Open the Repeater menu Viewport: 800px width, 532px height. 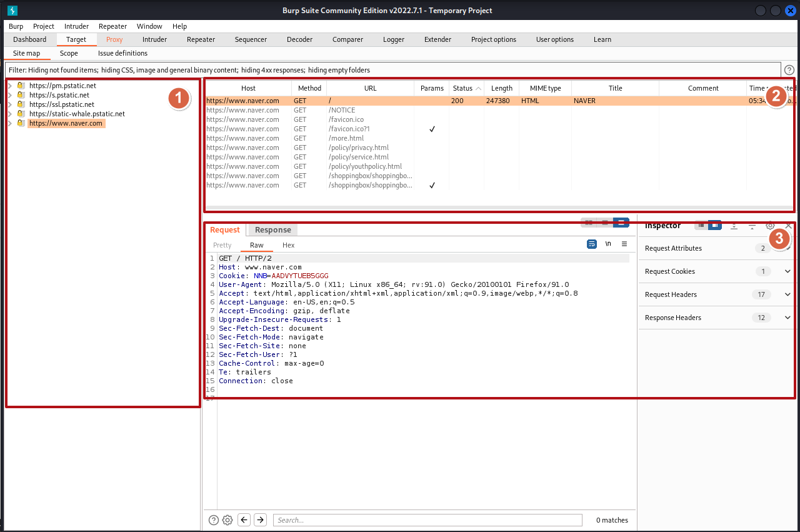pyautogui.click(x=112, y=26)
